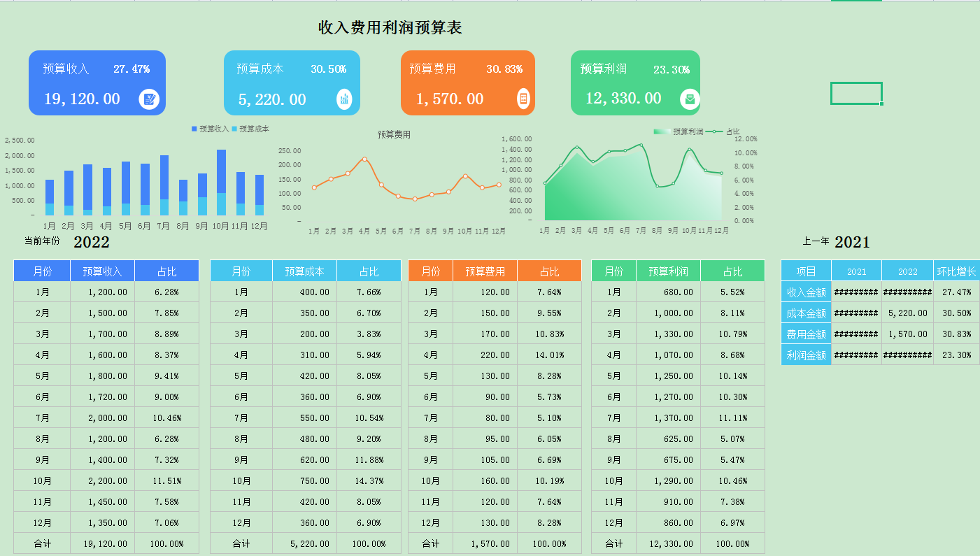Click the 合计 row in the income table
Screen dimensions: 980x556
coord(41,543)
